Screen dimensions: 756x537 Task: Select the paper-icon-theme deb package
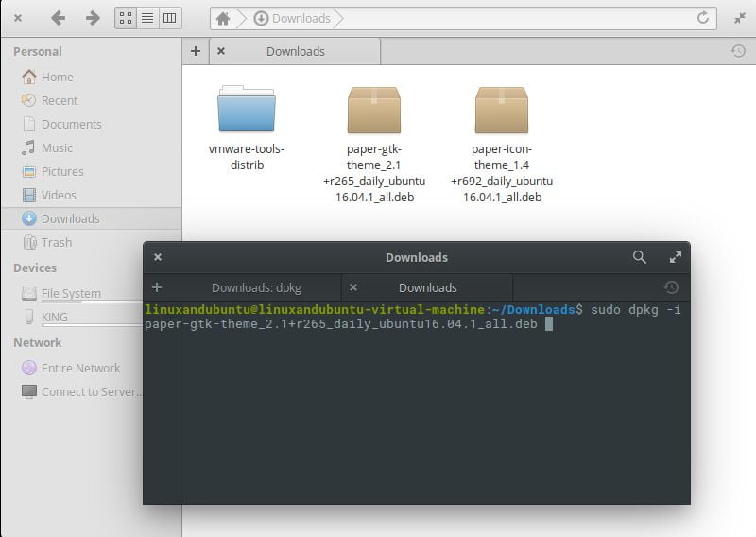click(502, 144)
